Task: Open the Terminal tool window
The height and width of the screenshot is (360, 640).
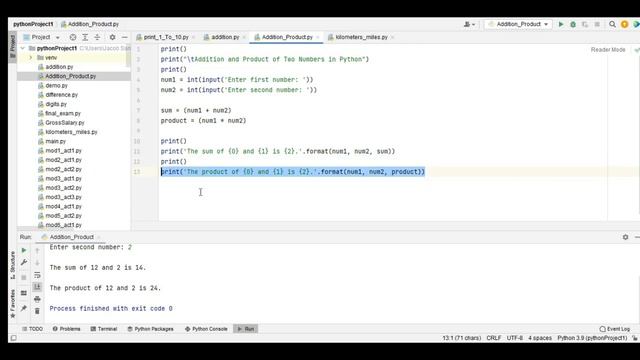Action: [104, 329]
